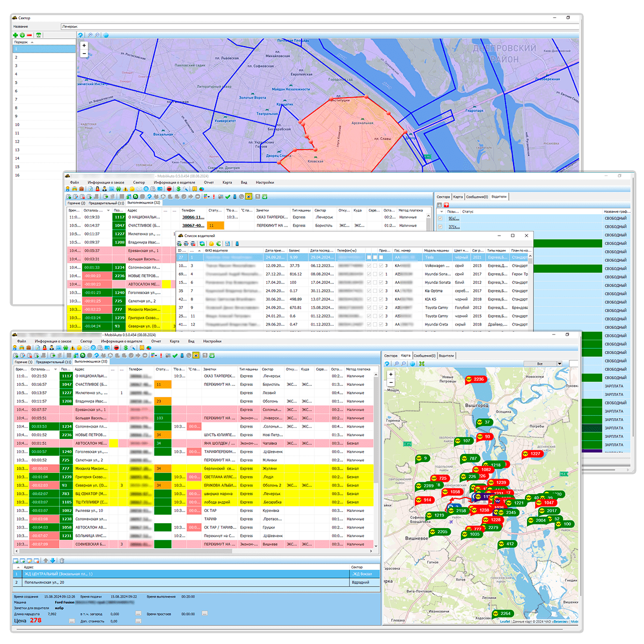Toggle checkbox for driver 9 in Водители list
The width and height of the screenshot is (644, 644).
point(441,218)
